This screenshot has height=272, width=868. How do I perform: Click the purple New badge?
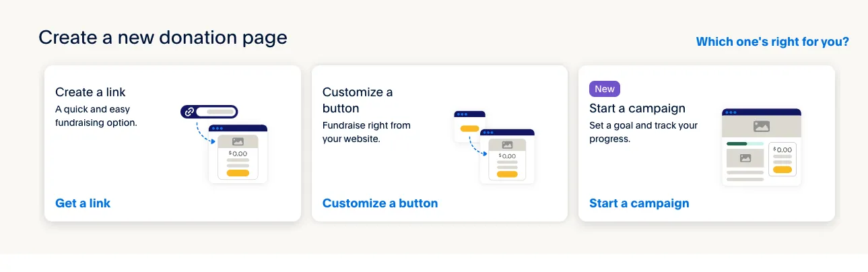[604, 89]
